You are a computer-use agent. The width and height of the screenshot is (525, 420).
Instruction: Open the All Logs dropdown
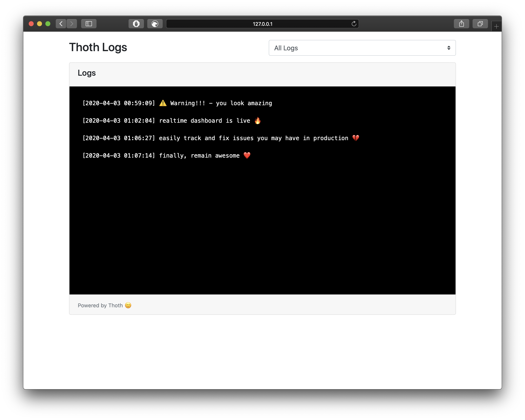click(362, 48)
